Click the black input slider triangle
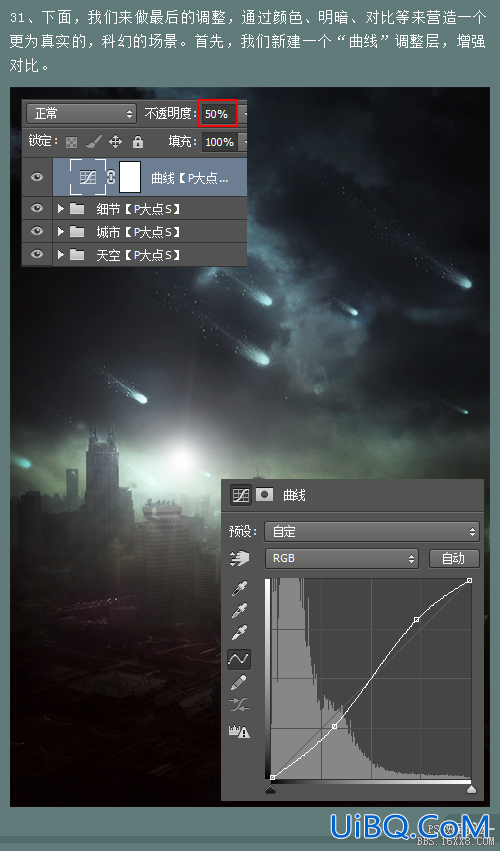The image size is (500, 851). pos(270,790)
